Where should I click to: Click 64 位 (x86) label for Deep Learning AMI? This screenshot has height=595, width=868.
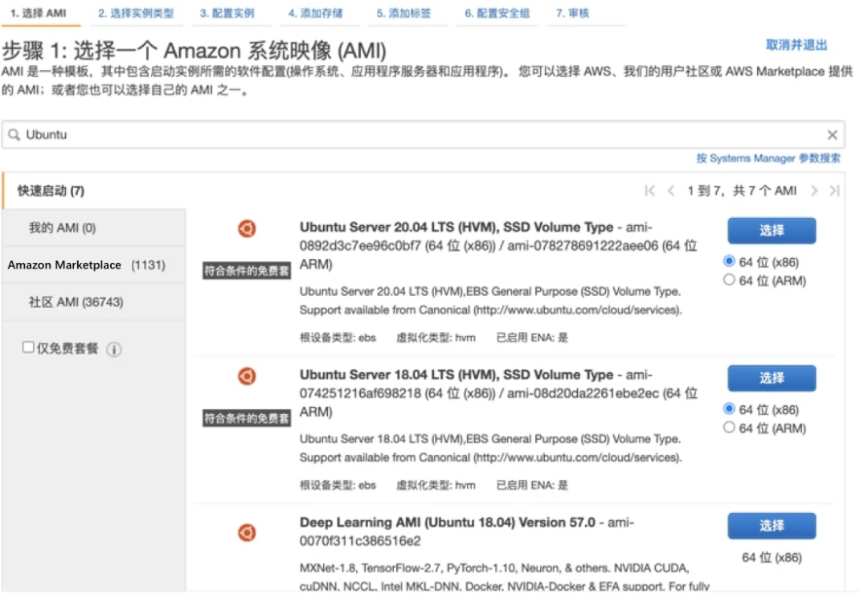(772, 557)
